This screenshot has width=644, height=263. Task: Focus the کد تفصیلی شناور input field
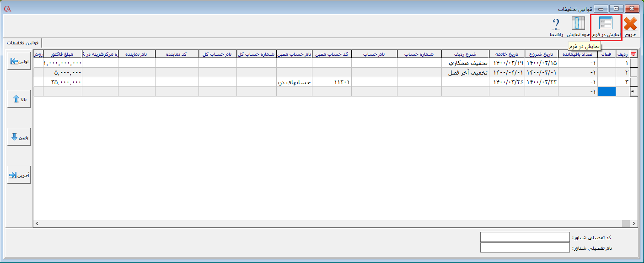point(525,237)
